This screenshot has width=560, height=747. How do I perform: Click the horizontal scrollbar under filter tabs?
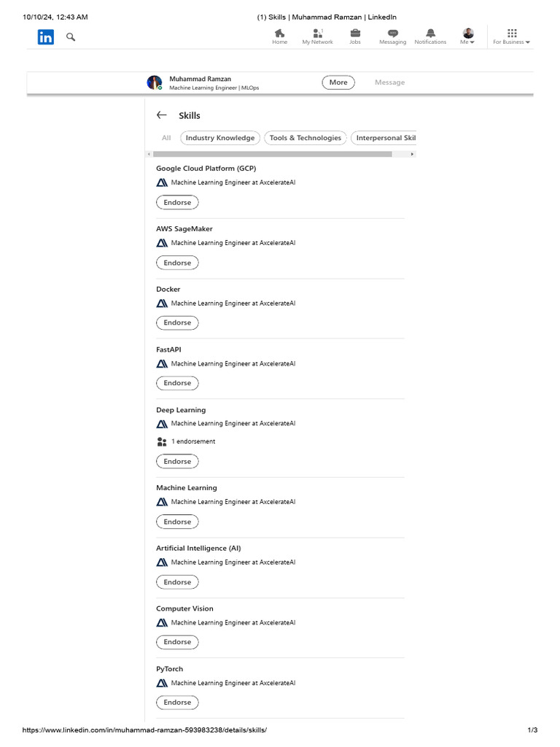pyautogui.click(x=273, y=154)
